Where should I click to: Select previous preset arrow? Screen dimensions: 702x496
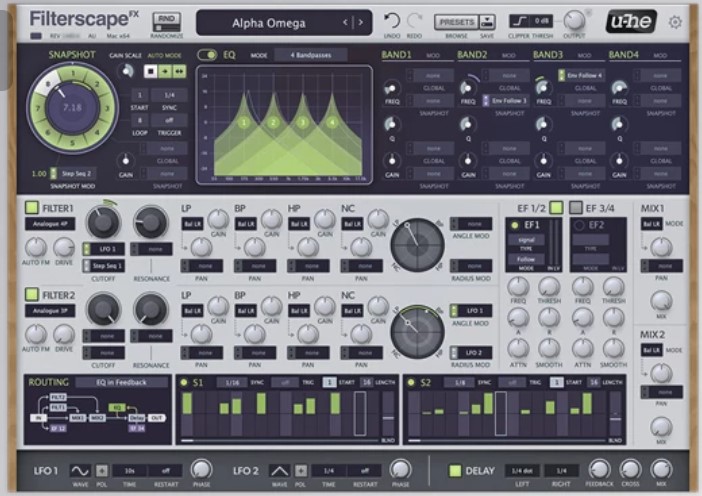[x=345, y=22]
